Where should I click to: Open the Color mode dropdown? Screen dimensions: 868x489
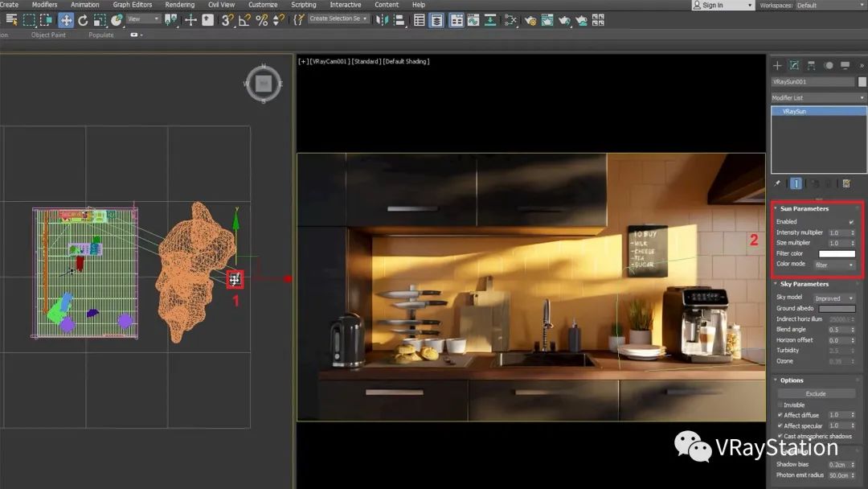[x=834, y=265]
